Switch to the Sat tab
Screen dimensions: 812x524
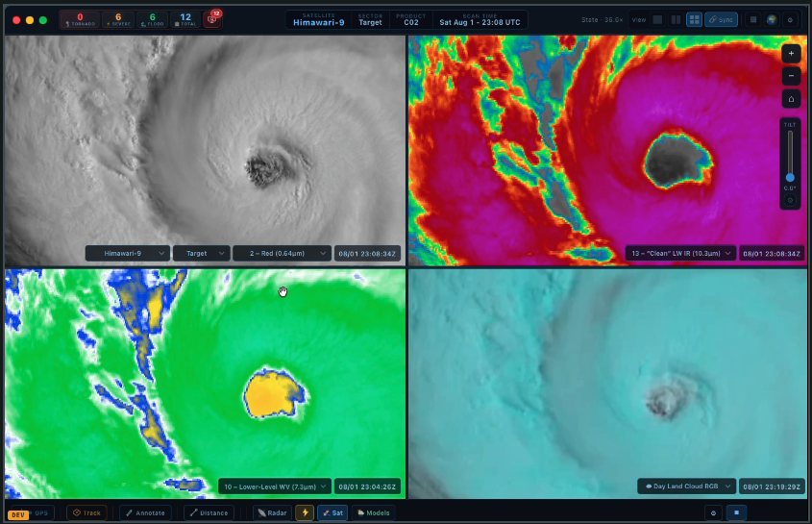coord(332,512)
